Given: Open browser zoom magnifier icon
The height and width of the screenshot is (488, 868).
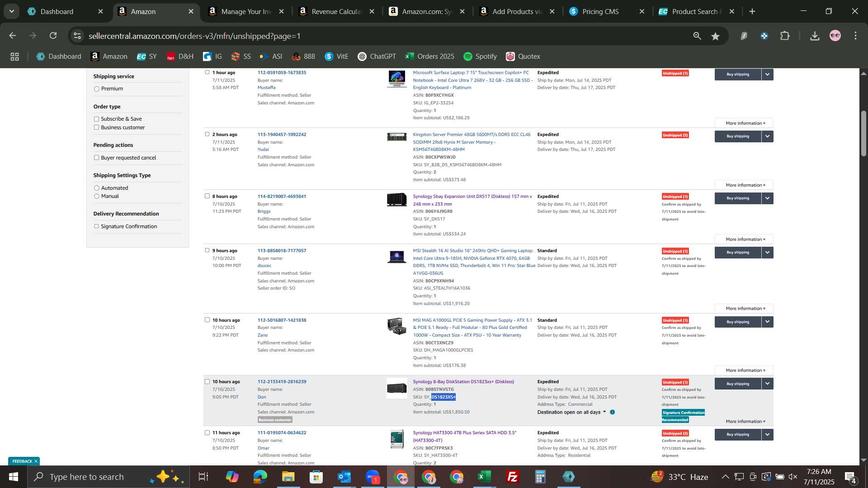Looking at the screenshot, I should (697, 36).
